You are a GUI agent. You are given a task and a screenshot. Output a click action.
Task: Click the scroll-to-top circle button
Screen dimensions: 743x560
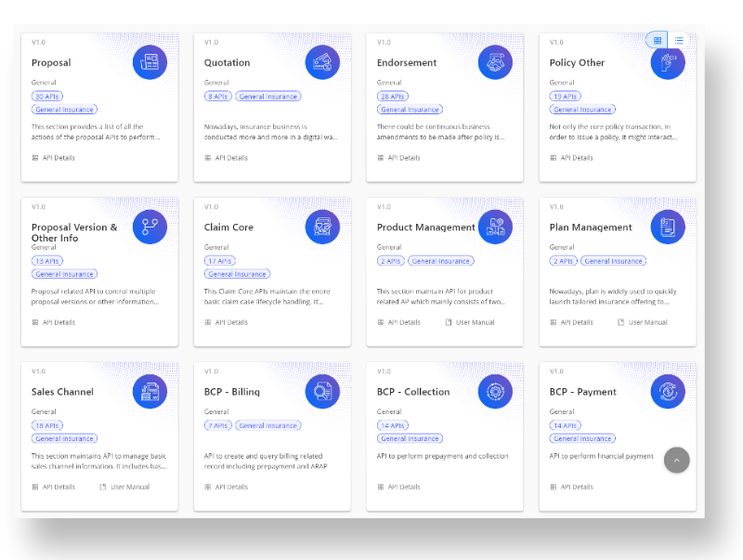click(677, 460)
